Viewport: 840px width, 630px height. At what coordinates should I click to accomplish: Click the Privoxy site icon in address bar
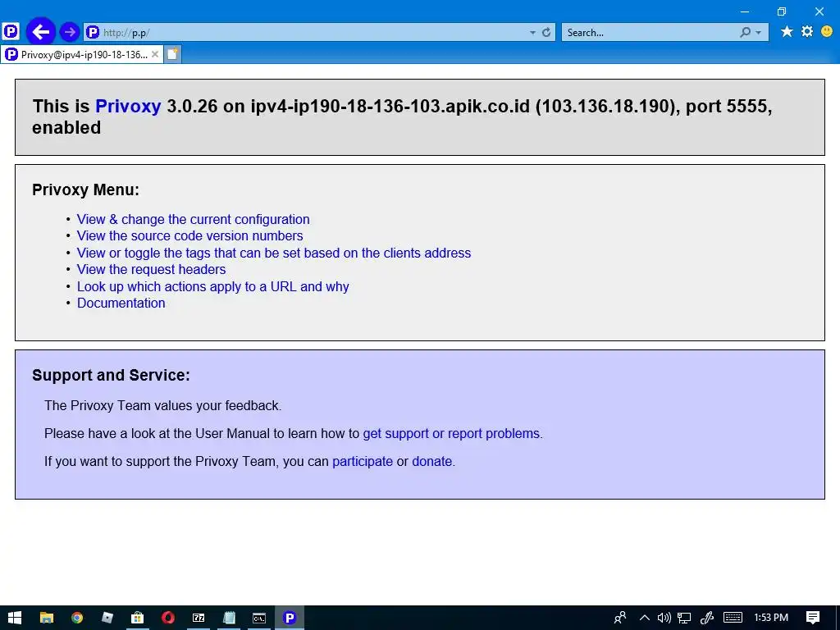[x=93, y=32]
